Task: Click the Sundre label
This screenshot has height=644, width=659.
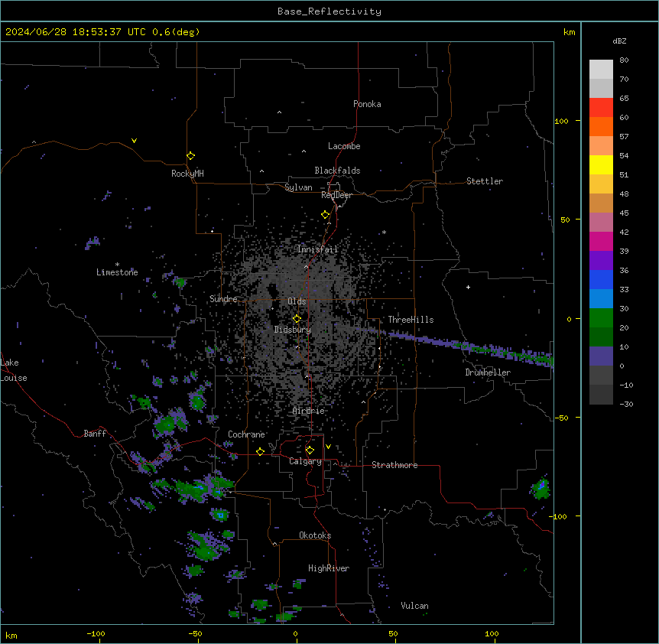Action: pyautogui.click(x=223, y=299)
